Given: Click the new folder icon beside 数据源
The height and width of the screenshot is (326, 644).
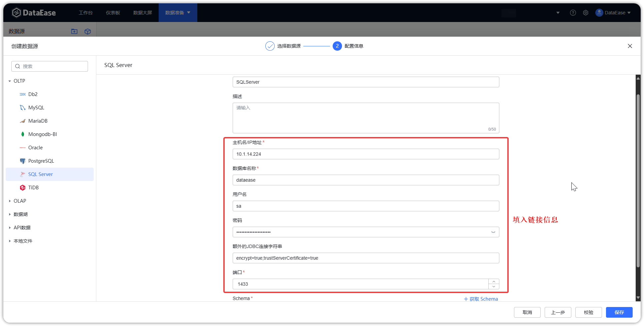Looking at the screenshot, I should tap(74, 31).
